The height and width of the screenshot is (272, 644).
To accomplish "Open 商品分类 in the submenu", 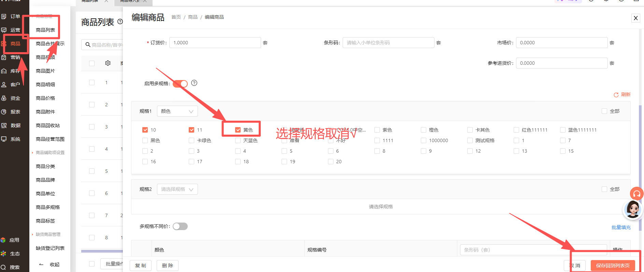I will [x=45, y=166].
